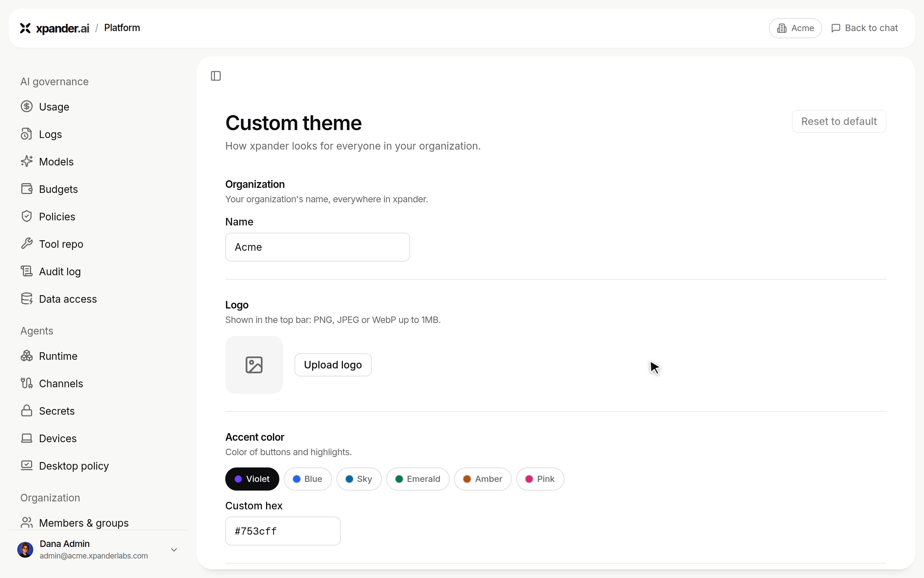This screenshot has width=924, height=578.
Task: Click the Devices laptop icon
Action: [27, 439]
